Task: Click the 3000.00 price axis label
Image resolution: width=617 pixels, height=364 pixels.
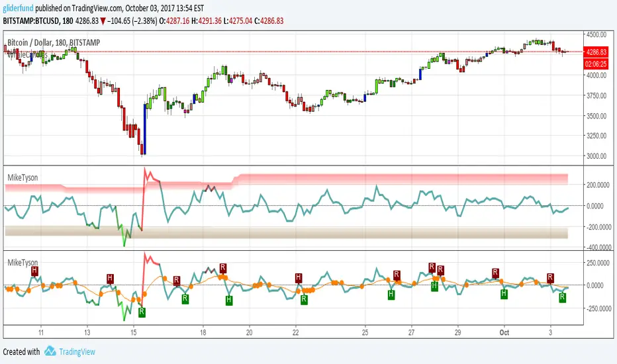Action: [x=596, y=156]
